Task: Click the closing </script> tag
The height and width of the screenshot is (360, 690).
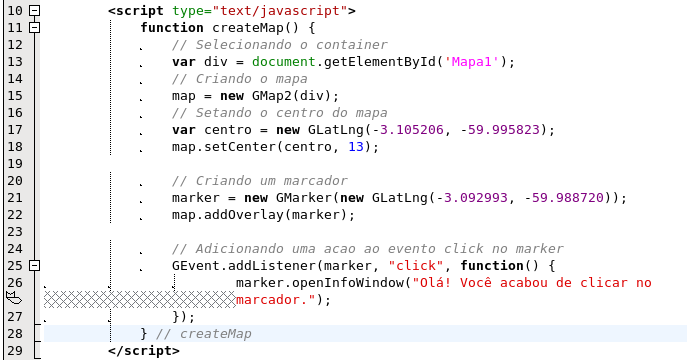Action: [144, 351]
